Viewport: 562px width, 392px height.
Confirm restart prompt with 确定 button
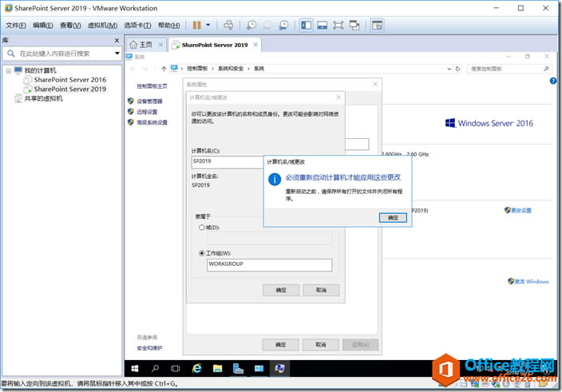click(x=392, y=217)
